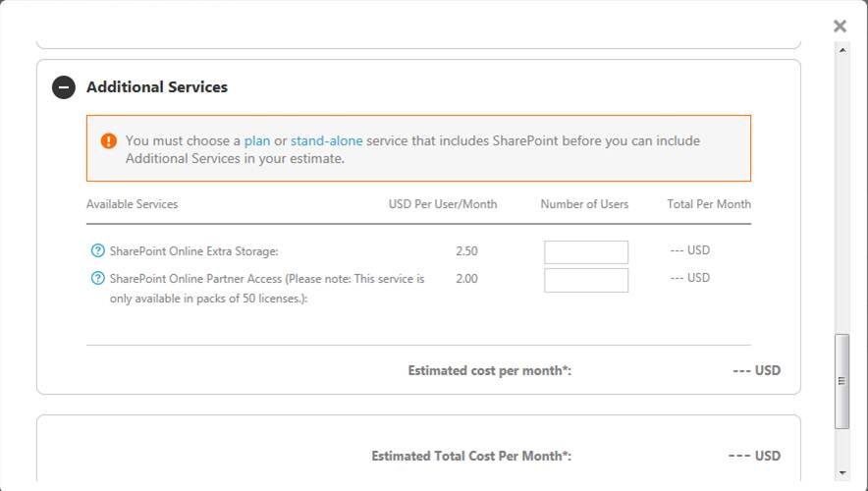The height and width of the screenshot is (491, 868).
Task: Click the 'Number of Users' column header
Action: point(584,204)
